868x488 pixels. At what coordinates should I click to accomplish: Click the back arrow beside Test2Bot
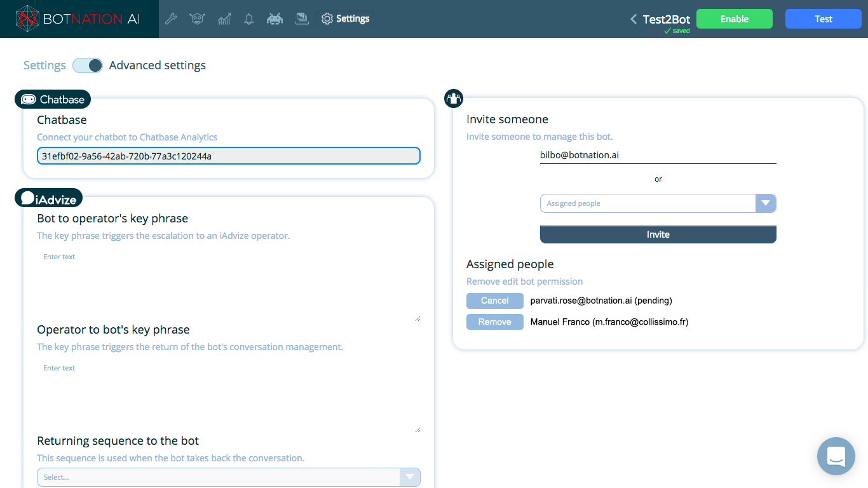(633, 19)
